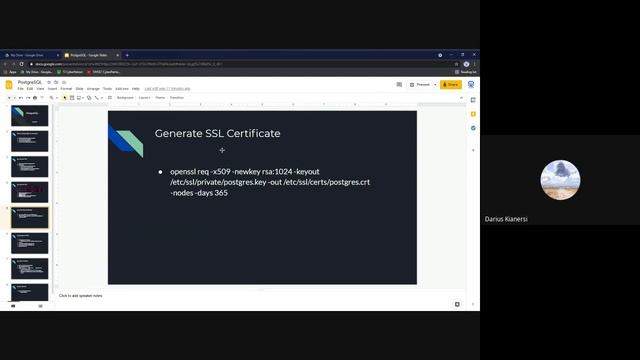Image resolution: width=640 pixels, height=360 pixels.
Task: Click the Present button
Action: (x=420, y=84)
